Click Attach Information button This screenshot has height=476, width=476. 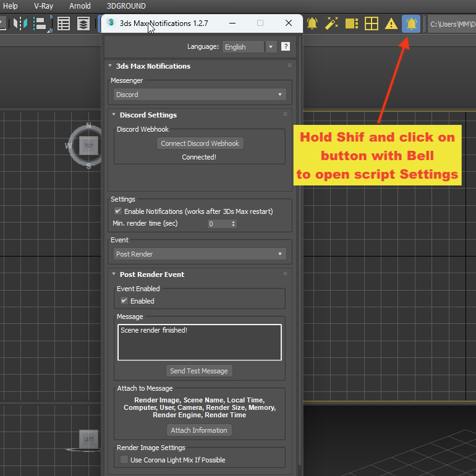click(199, 430)
